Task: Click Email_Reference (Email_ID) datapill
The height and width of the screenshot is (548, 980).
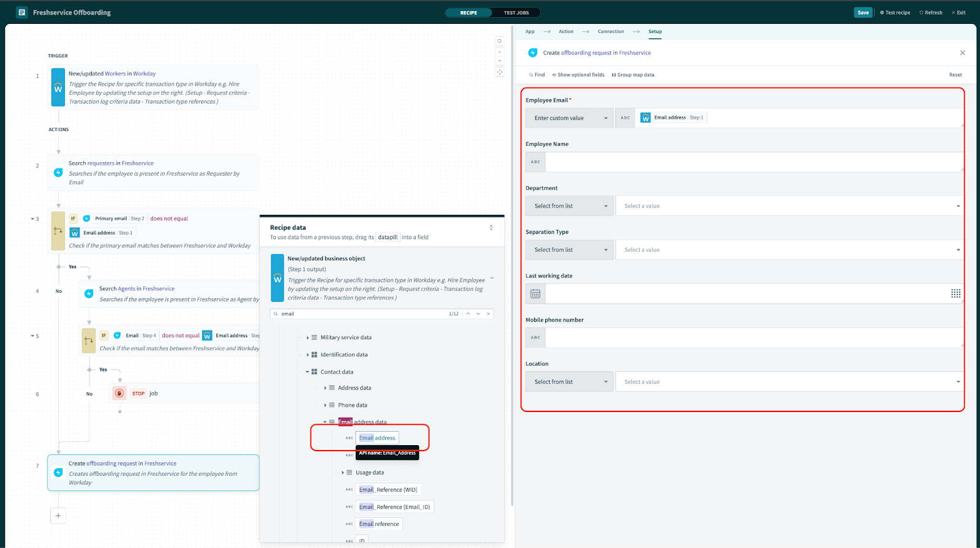Action: coord(394,507)
